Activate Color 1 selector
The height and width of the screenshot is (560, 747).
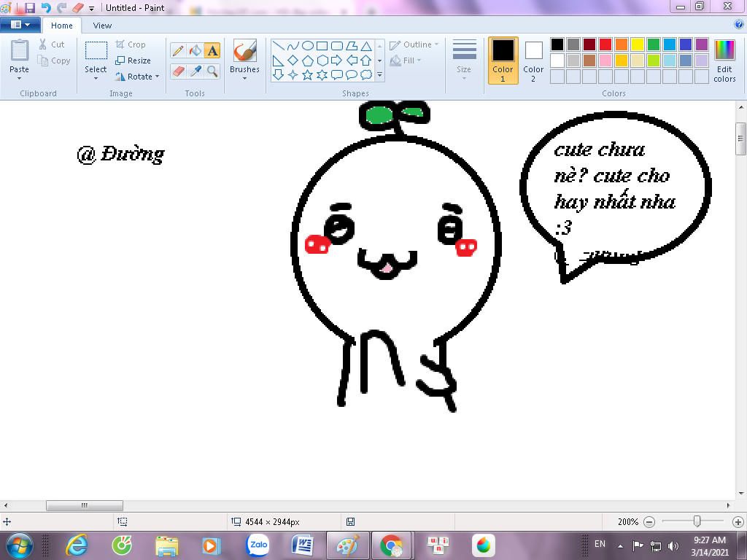(503, 61)
